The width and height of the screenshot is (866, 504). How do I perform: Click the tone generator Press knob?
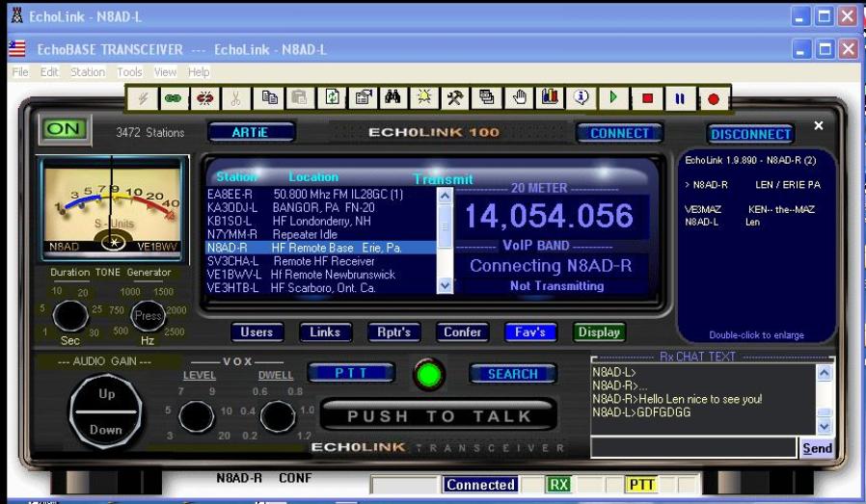(148, 316)
